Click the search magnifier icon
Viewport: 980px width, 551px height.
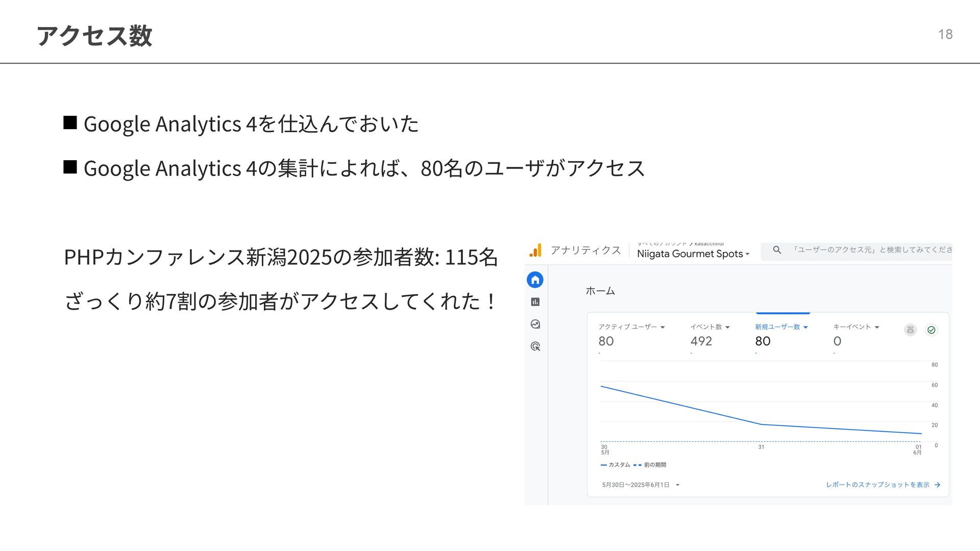(x=777, y=250)
